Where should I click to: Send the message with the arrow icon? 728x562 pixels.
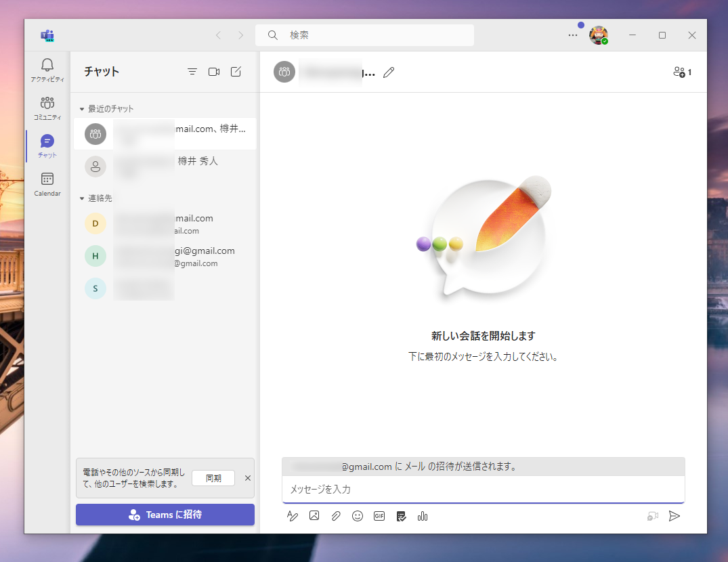click(x=675, y=516)
